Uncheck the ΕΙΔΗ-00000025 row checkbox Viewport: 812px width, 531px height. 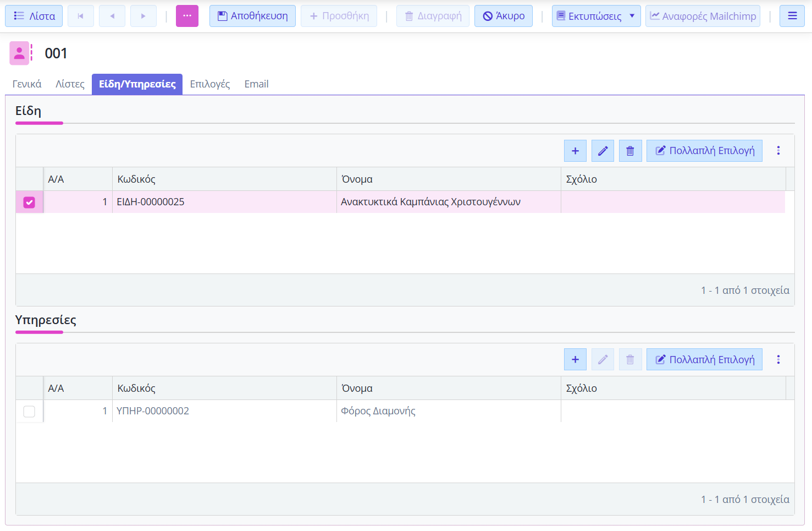tap(29, 202)
